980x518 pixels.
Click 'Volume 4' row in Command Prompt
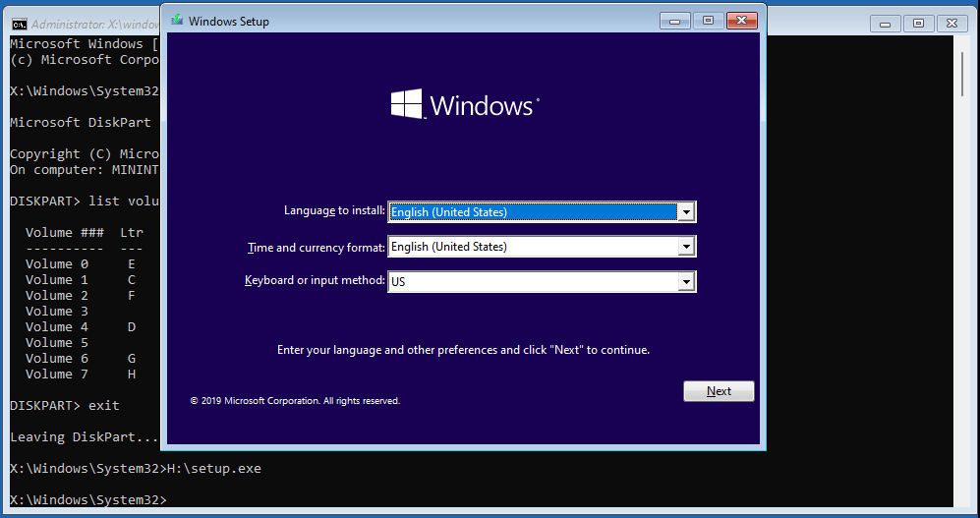click(81, 326)
